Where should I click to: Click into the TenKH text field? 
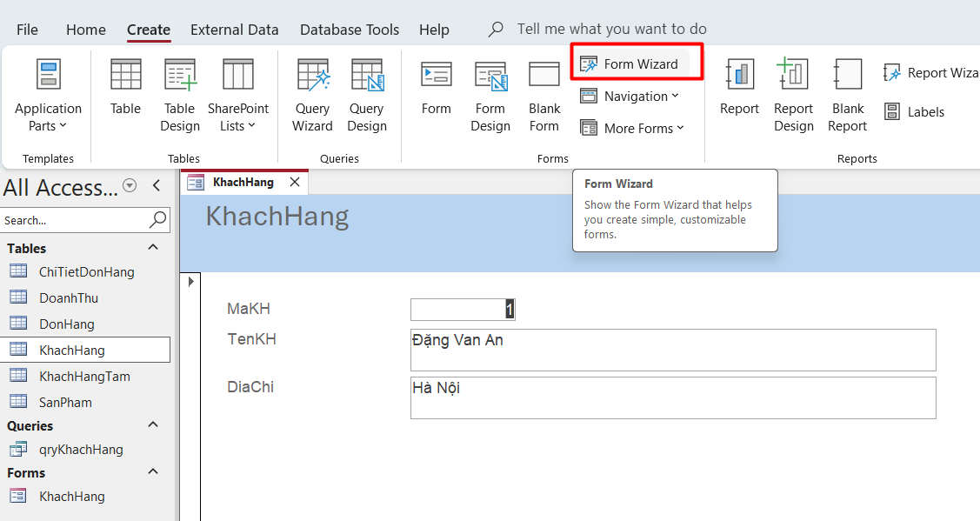tap(672, 350)
